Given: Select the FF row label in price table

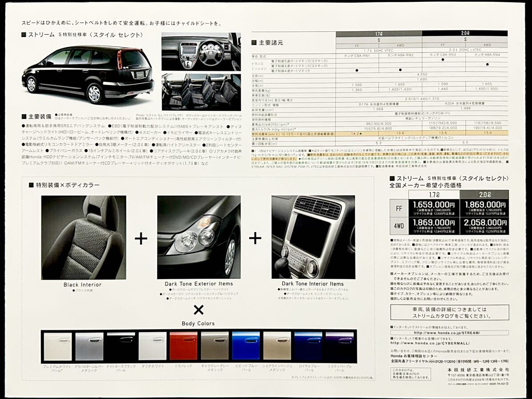Looking at the screenshot, I should [399, 208].
